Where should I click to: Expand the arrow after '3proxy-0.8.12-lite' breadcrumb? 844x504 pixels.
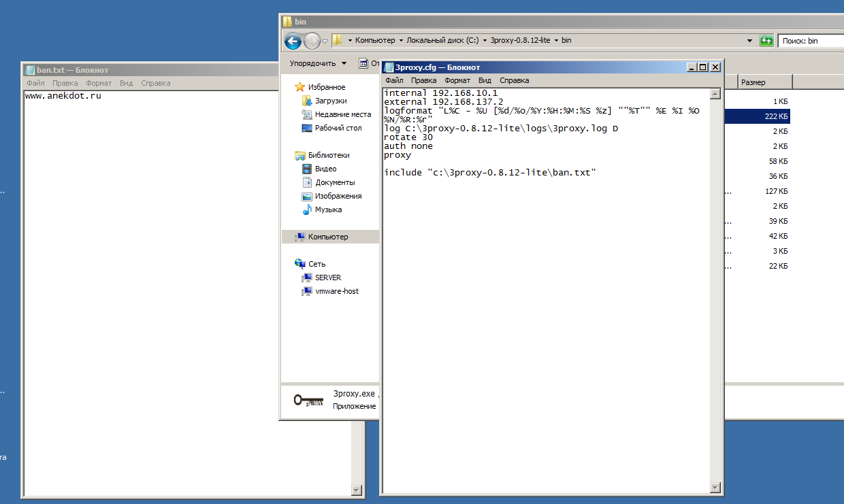click(556, 41)
